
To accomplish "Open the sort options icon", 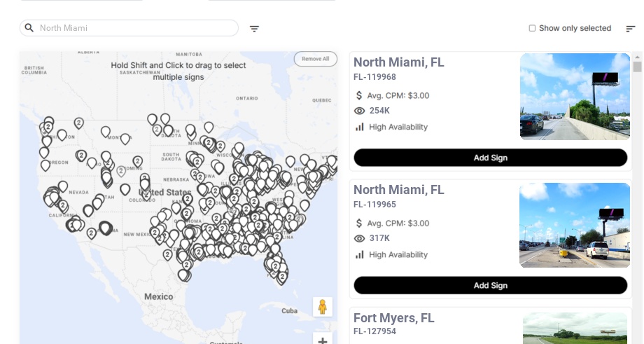I will coord(631,28).
